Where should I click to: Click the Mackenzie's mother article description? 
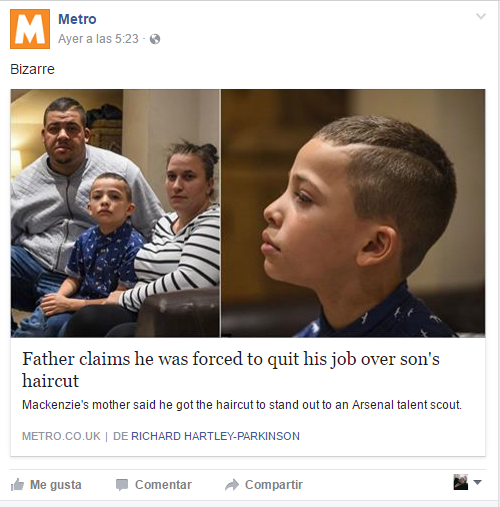pyautogui.click(x=242, y=405)
